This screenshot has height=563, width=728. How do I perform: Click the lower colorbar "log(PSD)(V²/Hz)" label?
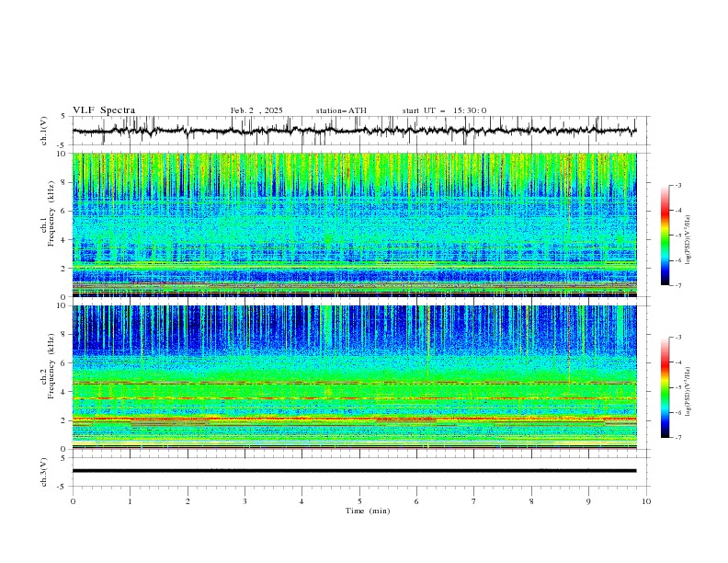click(688, 392)
